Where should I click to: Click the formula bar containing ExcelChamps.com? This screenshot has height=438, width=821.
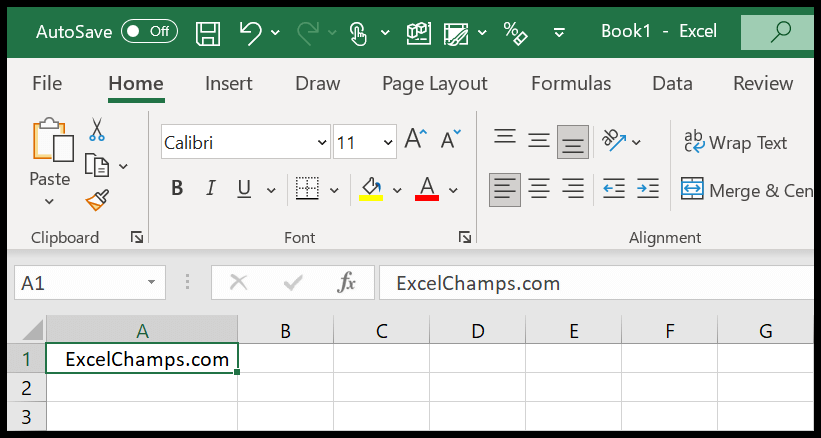(x=597, y=283)
